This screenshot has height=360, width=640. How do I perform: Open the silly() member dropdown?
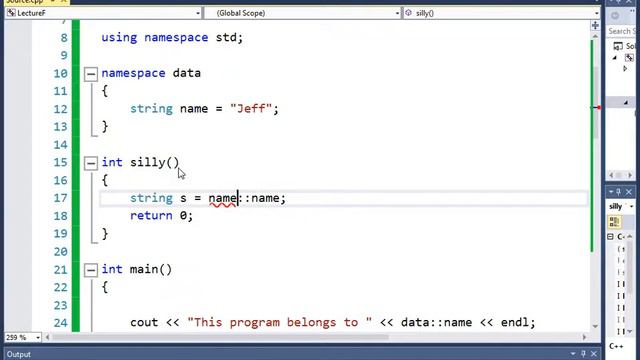(x=596, y=13)
